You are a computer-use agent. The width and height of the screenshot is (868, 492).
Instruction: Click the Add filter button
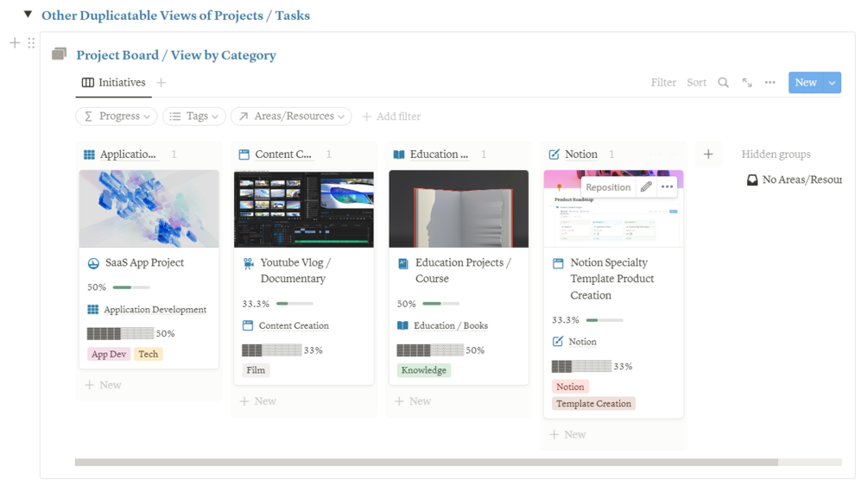pyautogui.click(x=391, y=117)
